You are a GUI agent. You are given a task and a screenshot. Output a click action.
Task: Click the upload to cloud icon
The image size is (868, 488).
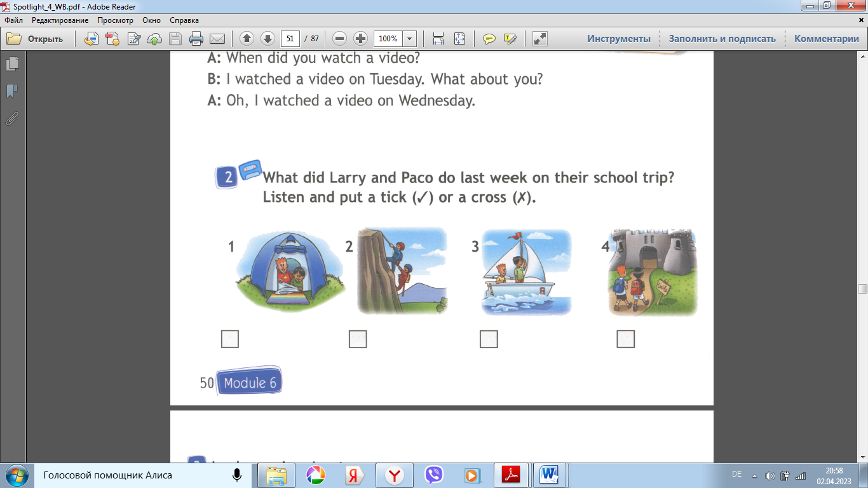(x=154, y=39)
